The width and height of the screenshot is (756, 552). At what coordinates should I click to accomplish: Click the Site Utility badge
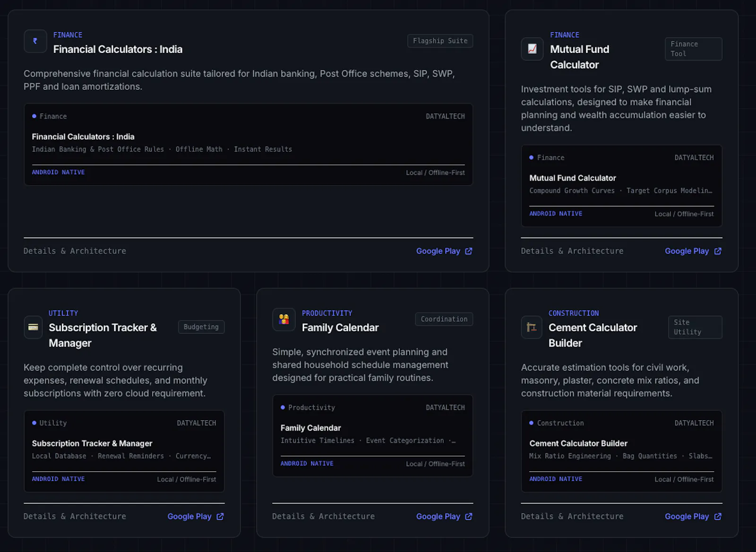coord(695,327)
